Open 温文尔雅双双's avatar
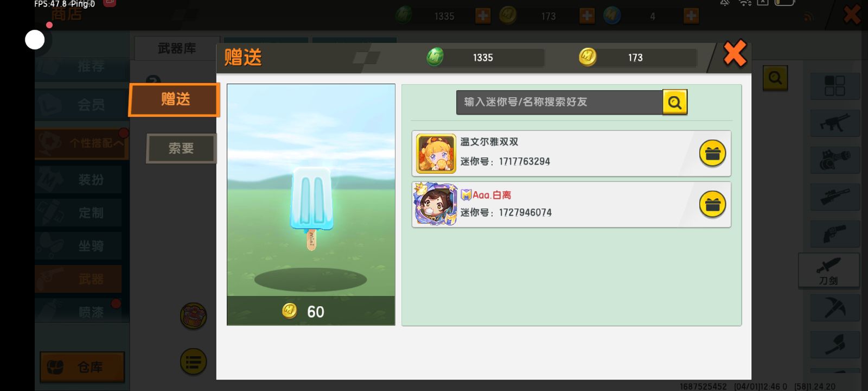The image size is (868, 391). tap(436, 154)
